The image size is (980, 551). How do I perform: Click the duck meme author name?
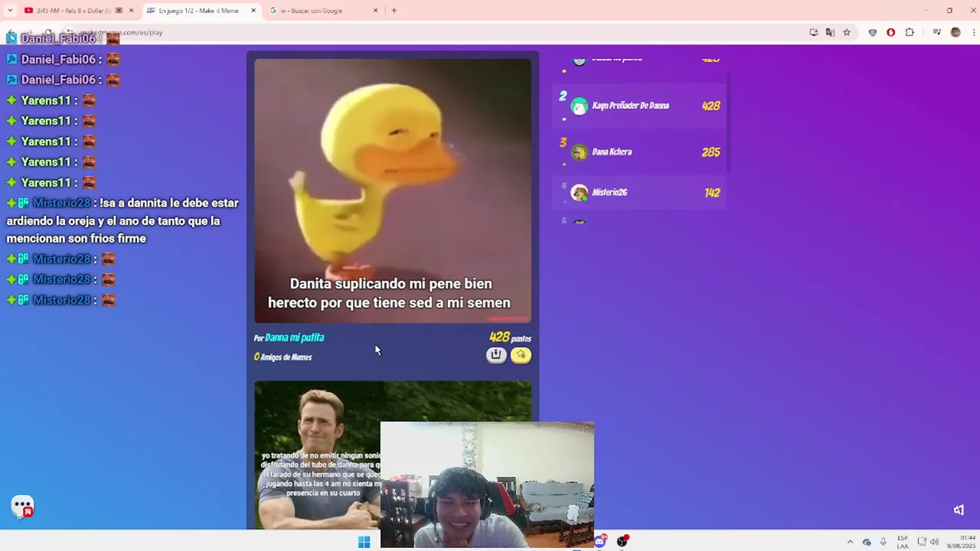click(294, 337)
